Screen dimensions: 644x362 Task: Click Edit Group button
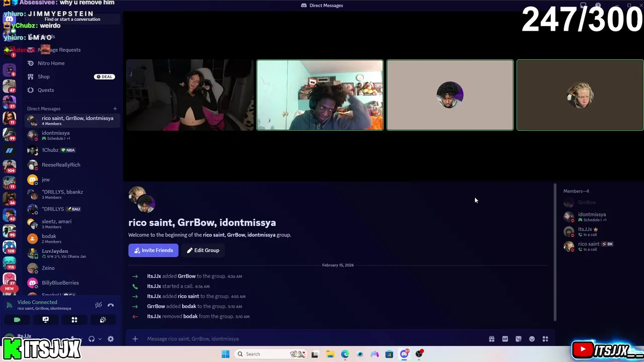(x=203, y=250)
